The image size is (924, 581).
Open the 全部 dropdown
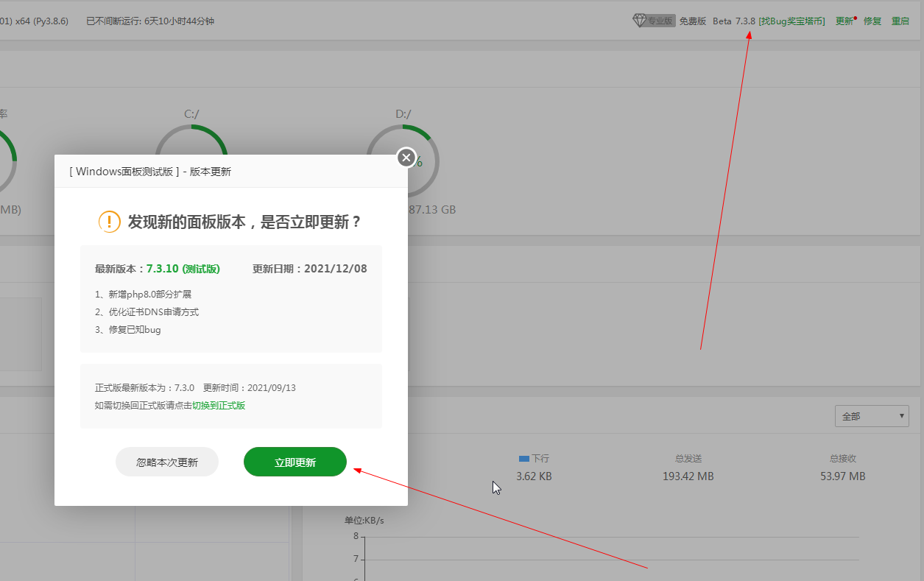[x=872, y=416]
